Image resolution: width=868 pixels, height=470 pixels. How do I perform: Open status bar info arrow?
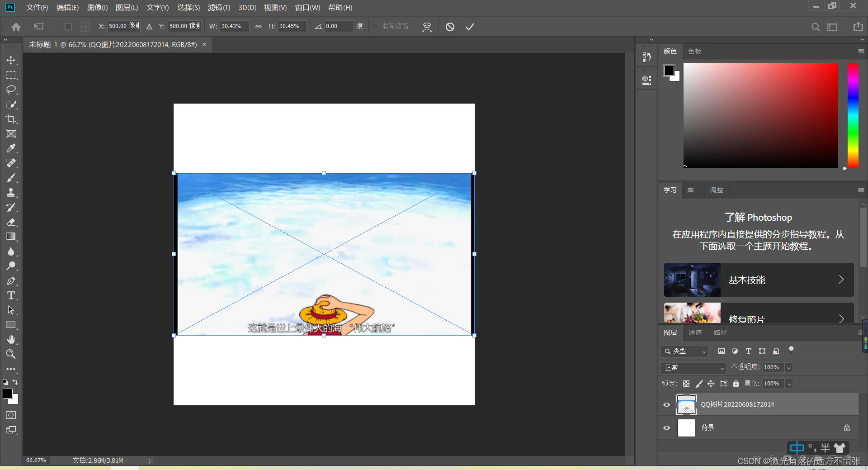150,461
